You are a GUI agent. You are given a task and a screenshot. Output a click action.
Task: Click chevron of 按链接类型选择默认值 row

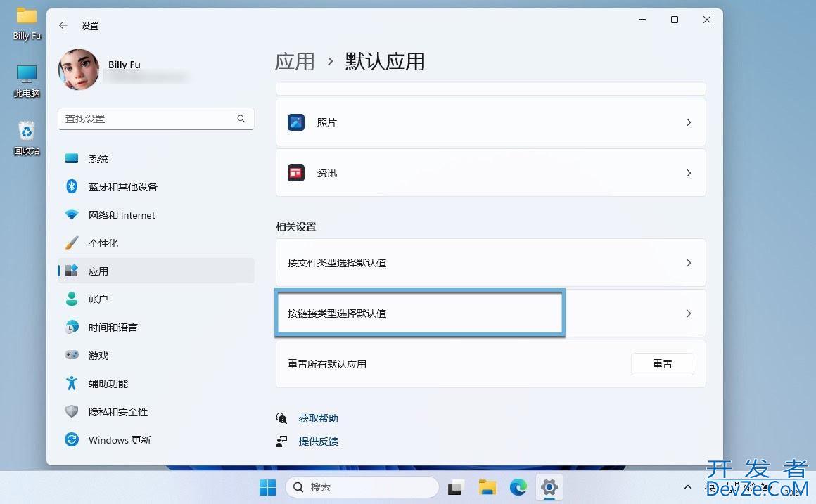point(689,313)
